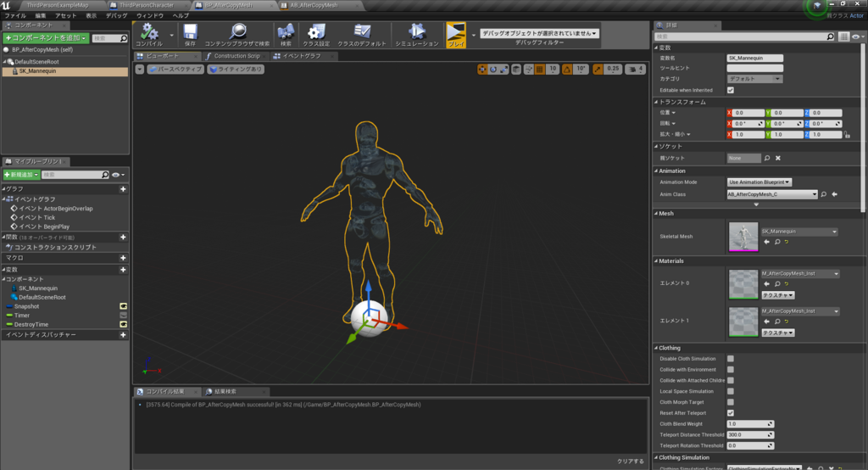Click magnifier icon beside 親ソケット field
The height and width of the screenshot is (470, 868).
coord(766,158)
